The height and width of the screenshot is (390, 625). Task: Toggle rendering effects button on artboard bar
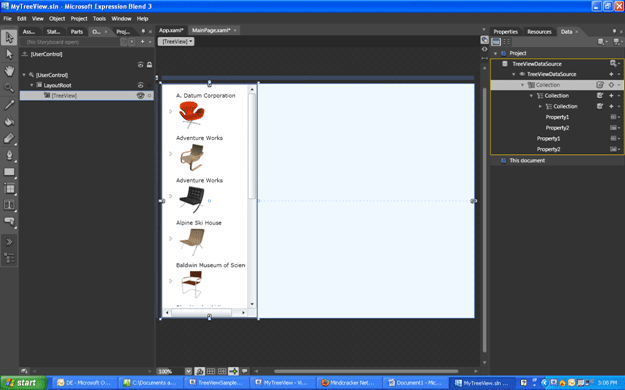tap(200, 371)
